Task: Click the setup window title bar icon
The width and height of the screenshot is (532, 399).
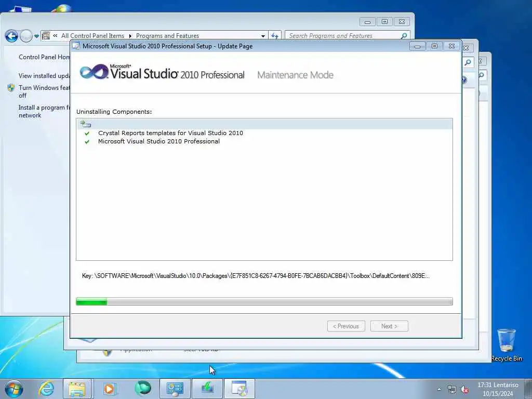Action: 77,46
